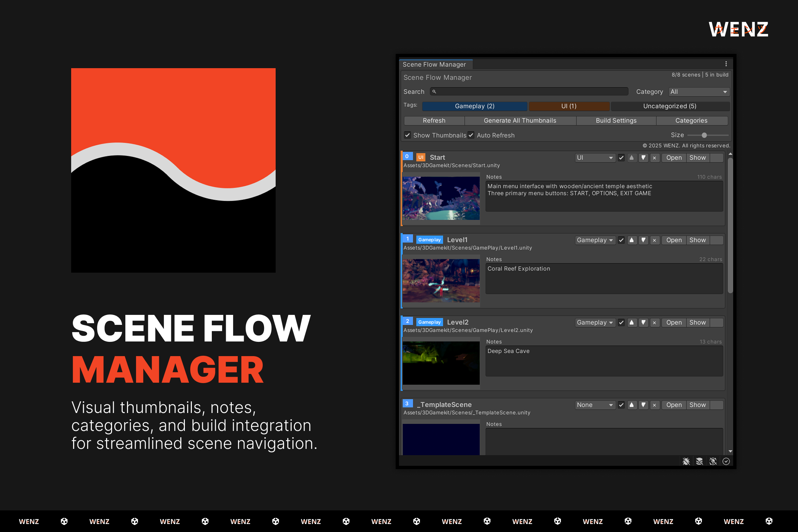Move _TemplateScene up in order

pos(631,405)
